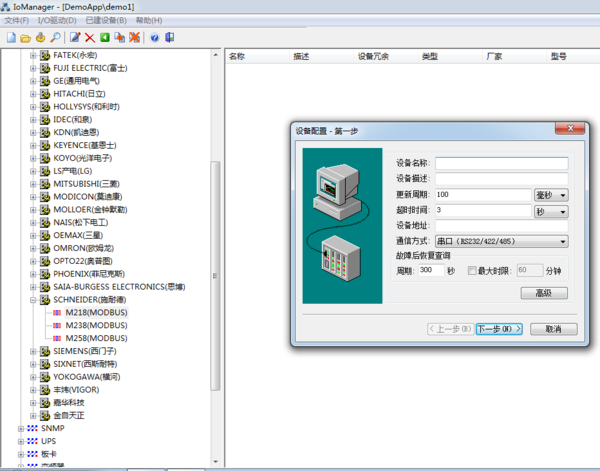Select 金自天正 in the tree

pyautogui.click(x=69, y=416)
